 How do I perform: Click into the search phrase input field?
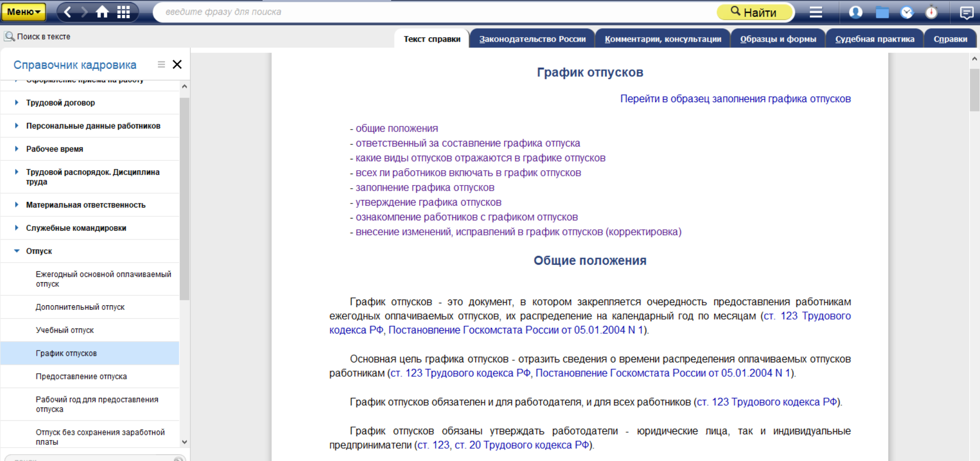point(437,12)
